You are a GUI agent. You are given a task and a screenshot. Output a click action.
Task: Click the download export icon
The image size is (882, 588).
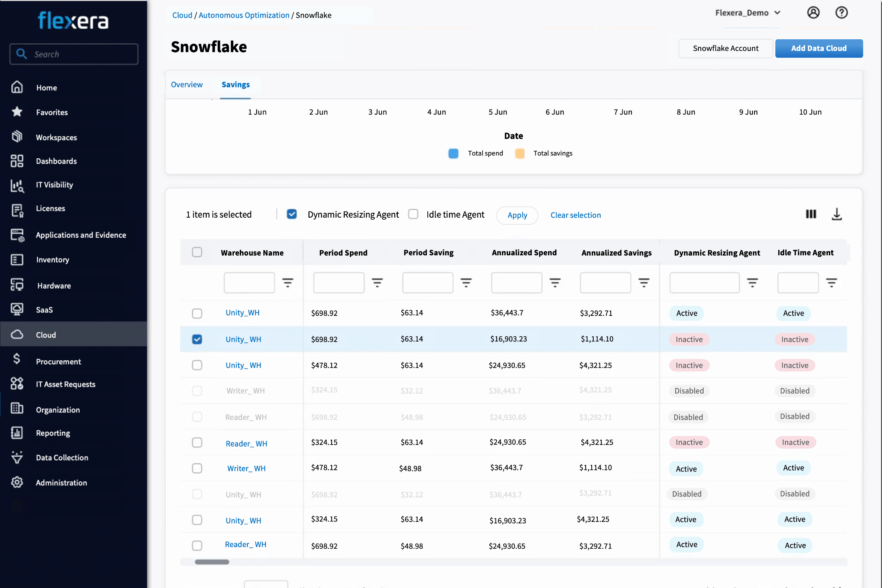click(837, 214)
